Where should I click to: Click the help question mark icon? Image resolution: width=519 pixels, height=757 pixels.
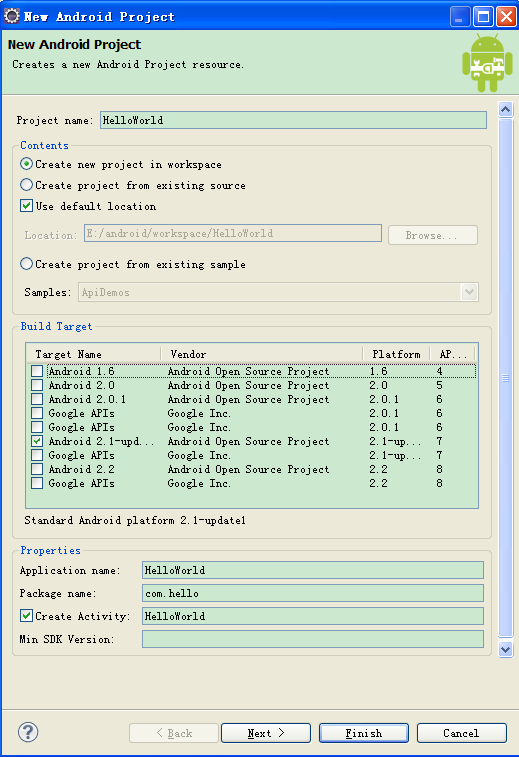28,732
